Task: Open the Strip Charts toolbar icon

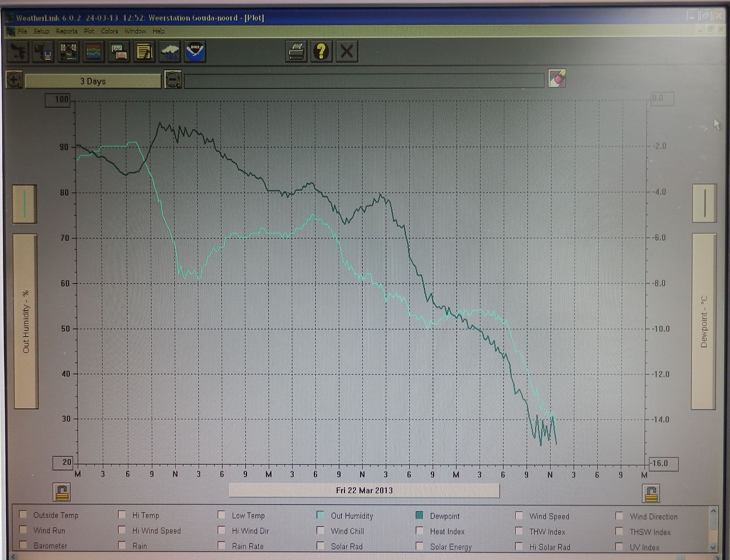Action: 94,52
